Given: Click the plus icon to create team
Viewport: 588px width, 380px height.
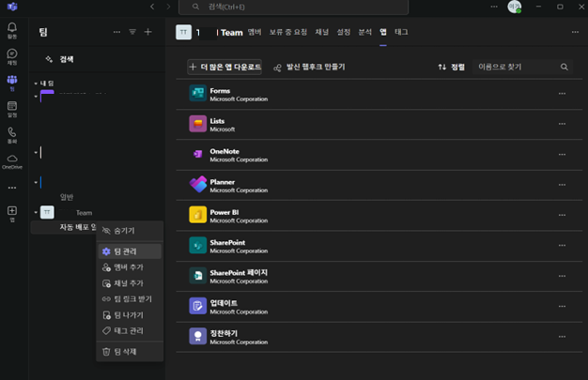Looking at the screenshot, I should [x=148, y=32].
